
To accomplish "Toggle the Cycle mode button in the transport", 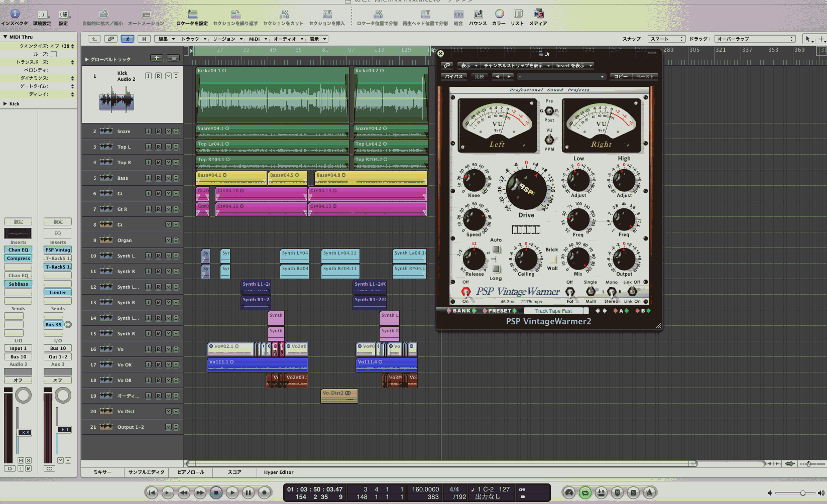I will pyautogui.click(x=585, y=492).
